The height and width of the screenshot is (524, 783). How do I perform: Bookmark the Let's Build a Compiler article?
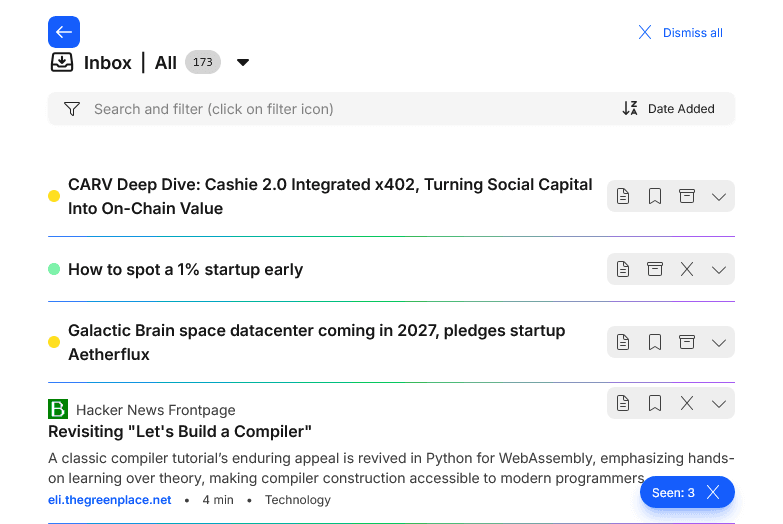pos(655,403)
